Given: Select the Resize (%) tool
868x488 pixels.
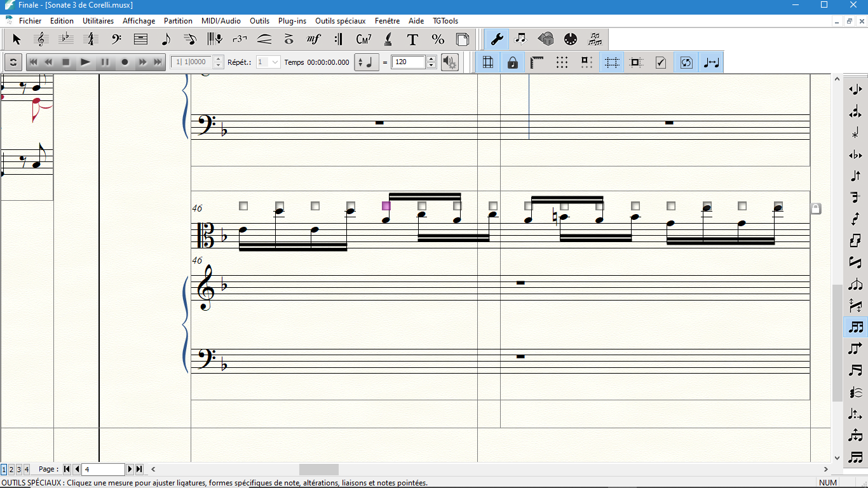Looking at the screenshot, I should coord(438,39).
